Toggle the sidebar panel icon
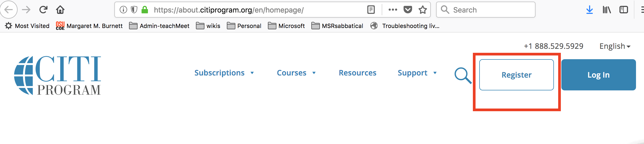 click(624, 10)
